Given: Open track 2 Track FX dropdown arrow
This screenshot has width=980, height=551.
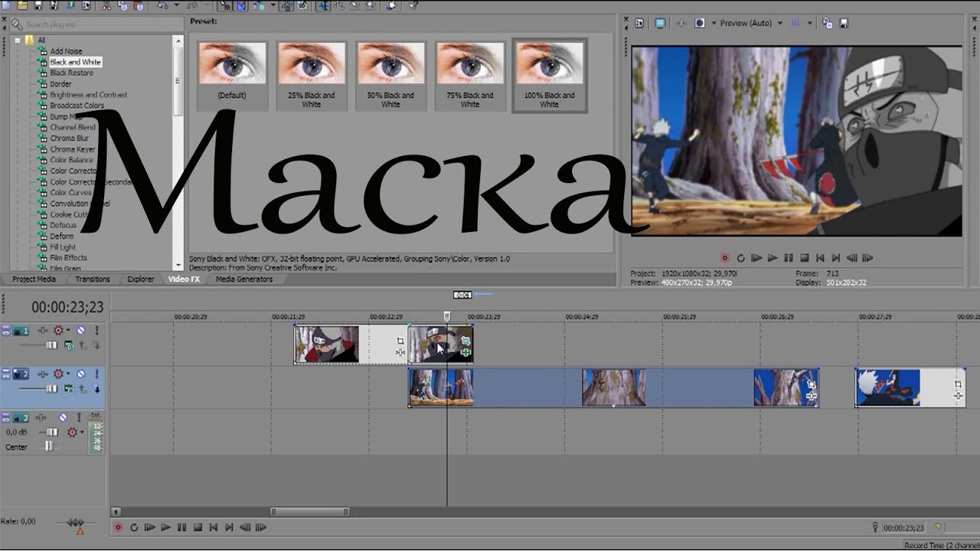Looking at the screenshot, I should coord(68,373).
